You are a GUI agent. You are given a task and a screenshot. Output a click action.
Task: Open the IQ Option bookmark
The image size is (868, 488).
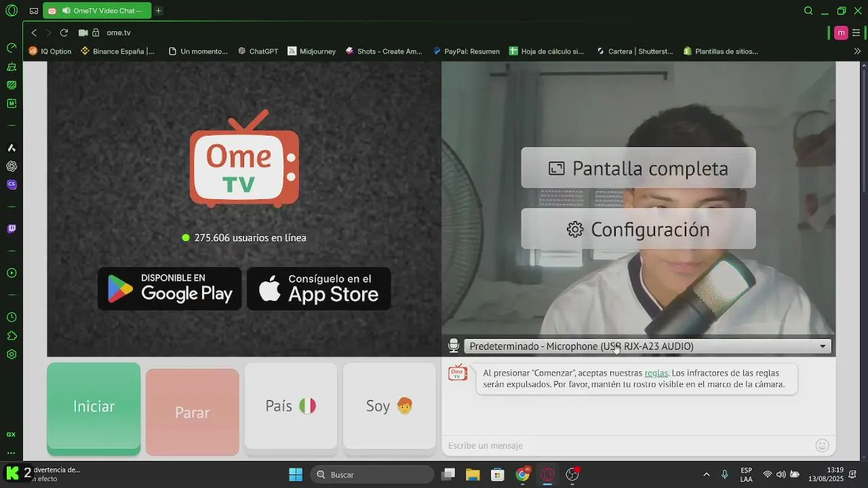50,51
